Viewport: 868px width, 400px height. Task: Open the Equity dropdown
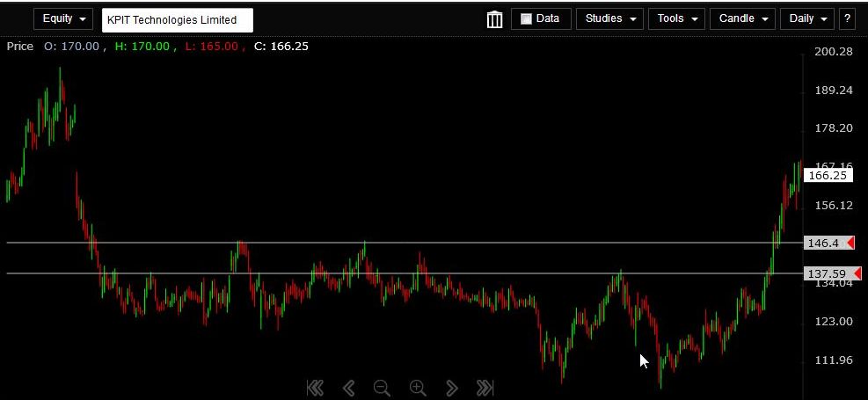point(63,19)
